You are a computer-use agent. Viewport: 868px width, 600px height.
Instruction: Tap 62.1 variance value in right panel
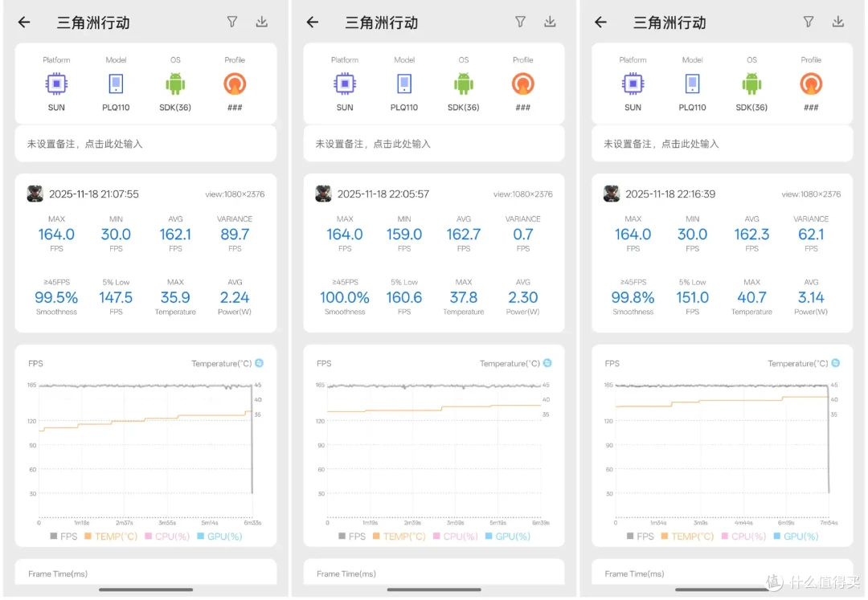tap(811, 235)
